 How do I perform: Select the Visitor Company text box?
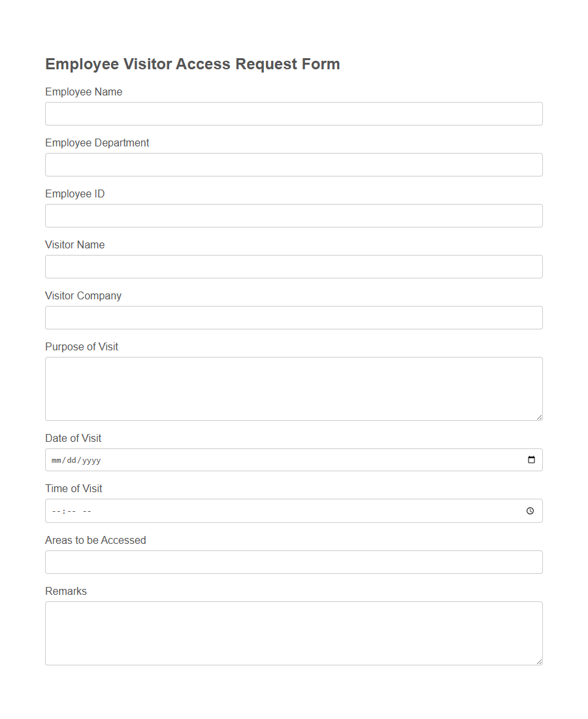tap(293, 317)
